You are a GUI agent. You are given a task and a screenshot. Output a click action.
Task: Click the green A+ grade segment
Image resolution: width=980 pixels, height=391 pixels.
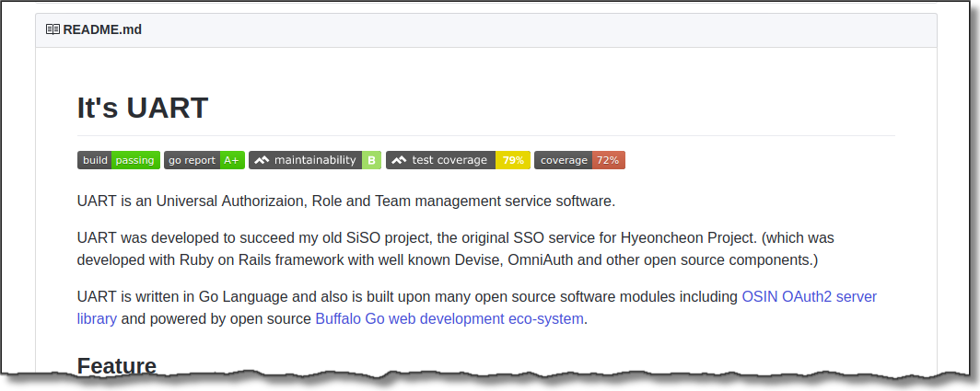pos(231,160)
